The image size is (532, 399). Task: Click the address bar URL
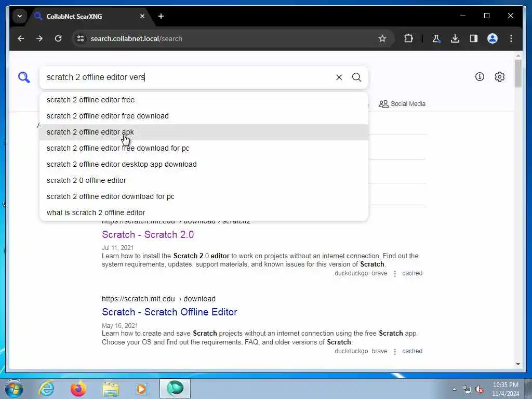point(137,38)
